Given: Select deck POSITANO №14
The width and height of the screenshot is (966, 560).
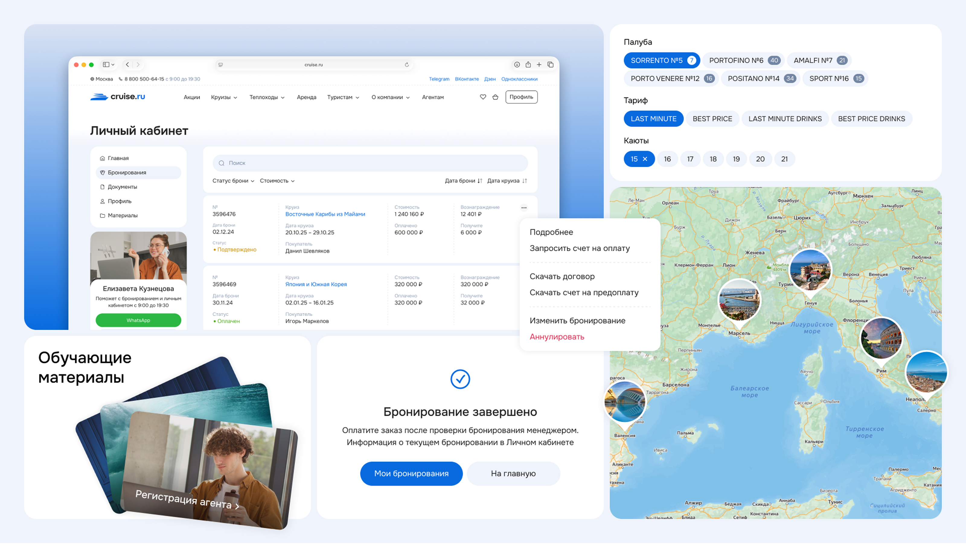Looking at the screenshot, I should click(x=760, y=78).
